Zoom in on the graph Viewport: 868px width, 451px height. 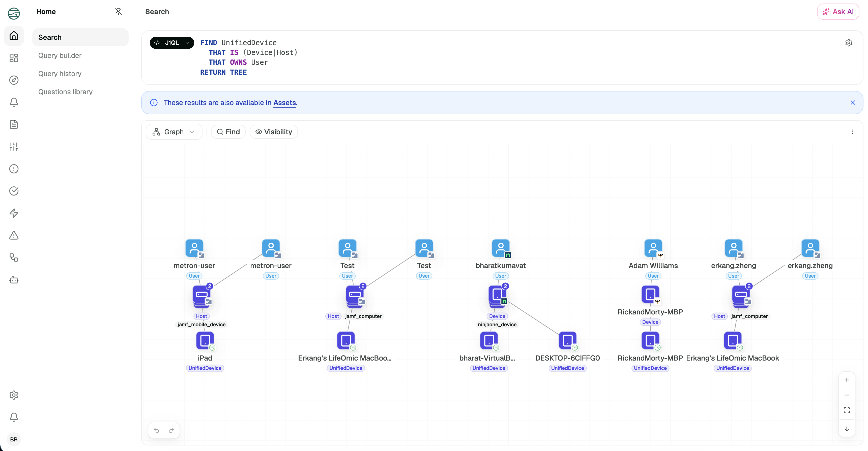point(846,380)
